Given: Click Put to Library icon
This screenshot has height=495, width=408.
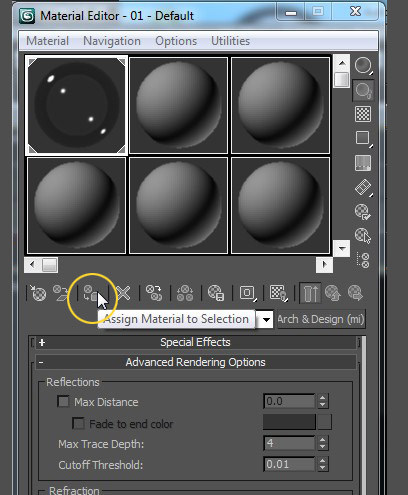Looking at the screenshot, I should 216,293.
